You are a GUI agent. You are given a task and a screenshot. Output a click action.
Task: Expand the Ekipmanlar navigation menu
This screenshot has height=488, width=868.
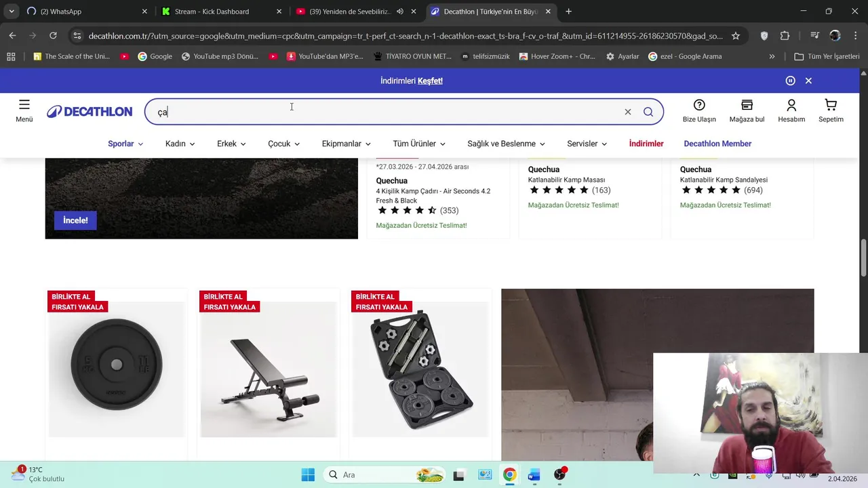(x=346, y=144)
